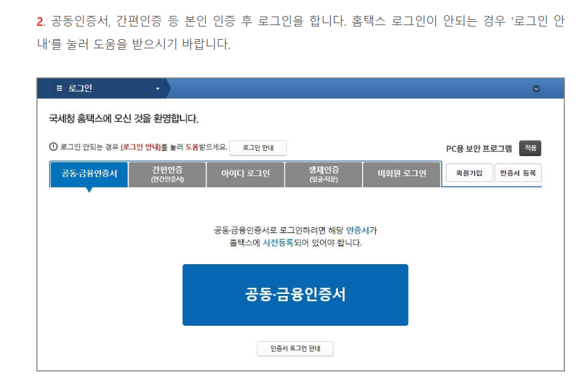Image resolution: width=588 pixels, height=386 pixels.
Task: Switch to the 비회원 로그인 tab
Action: (401, 174)
